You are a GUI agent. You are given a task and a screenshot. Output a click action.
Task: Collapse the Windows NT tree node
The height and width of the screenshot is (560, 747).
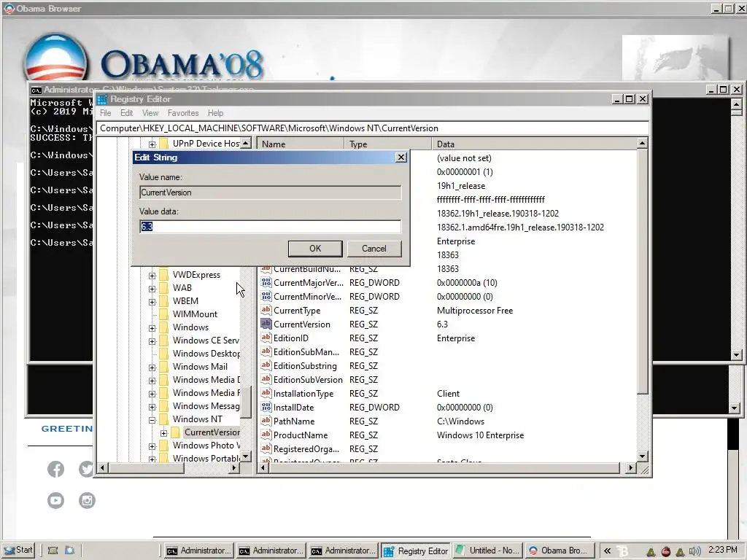click(152, 420)
